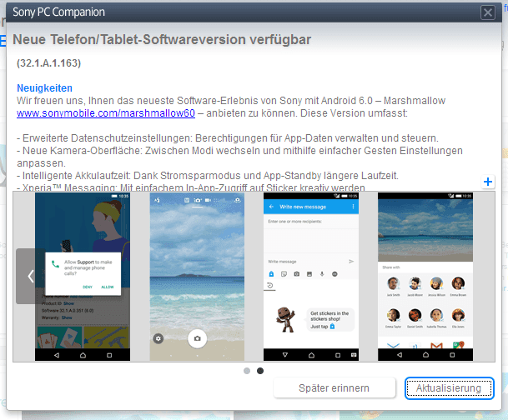Click the ALLOW text in permission screenshot
This screenshot has width=508, height=420.
tap(108, 287)
